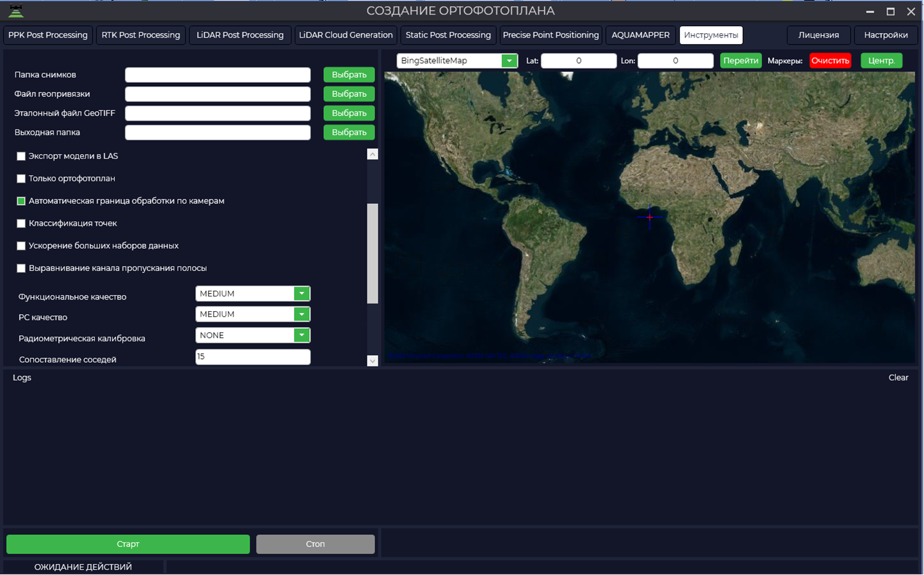Open the Static Post Processing tab

[x=448, y=35]
